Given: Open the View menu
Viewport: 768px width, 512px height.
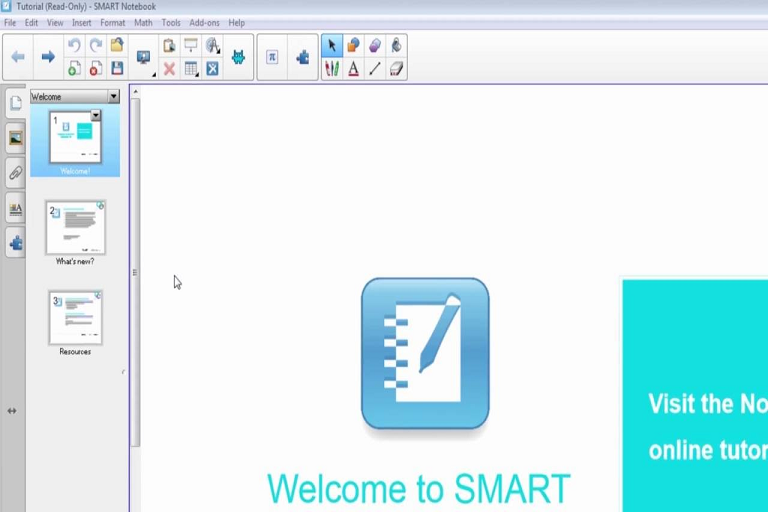Looking at the screenshot, I should (55, 23).
